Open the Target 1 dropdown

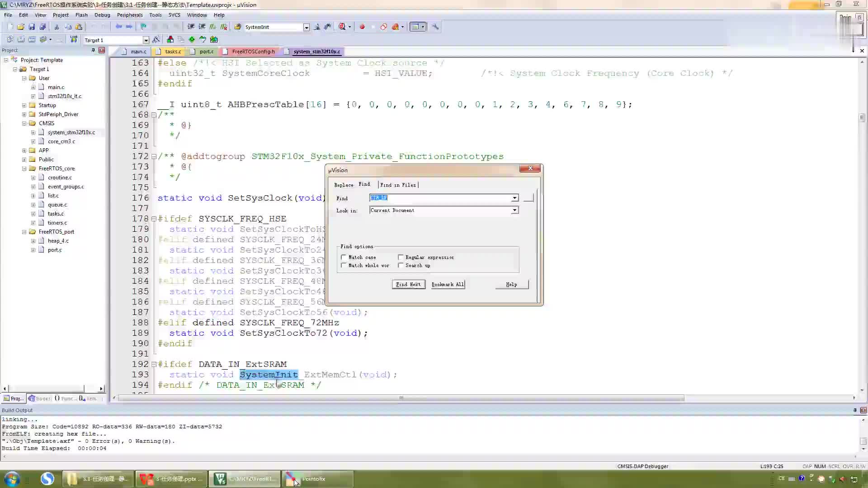point(146,40)
